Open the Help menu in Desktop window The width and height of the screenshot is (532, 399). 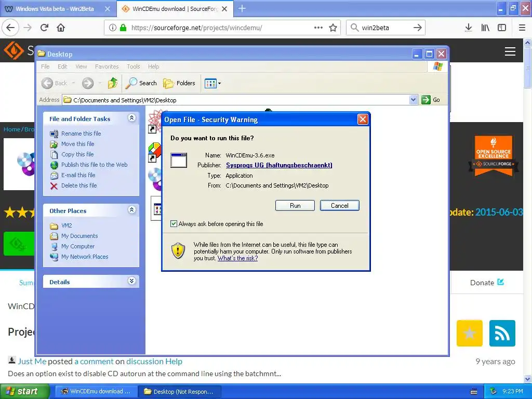(x=153, y=66)
